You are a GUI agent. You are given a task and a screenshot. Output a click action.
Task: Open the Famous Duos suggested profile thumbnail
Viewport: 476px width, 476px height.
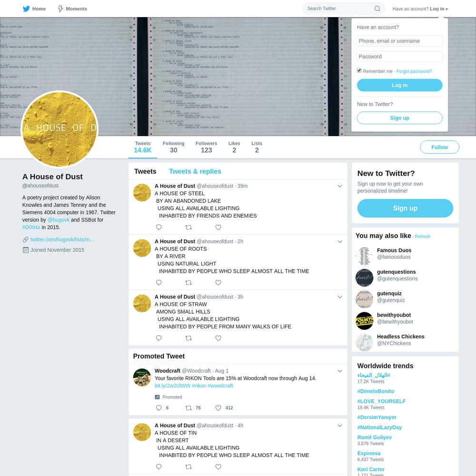[x=364, y=256]
